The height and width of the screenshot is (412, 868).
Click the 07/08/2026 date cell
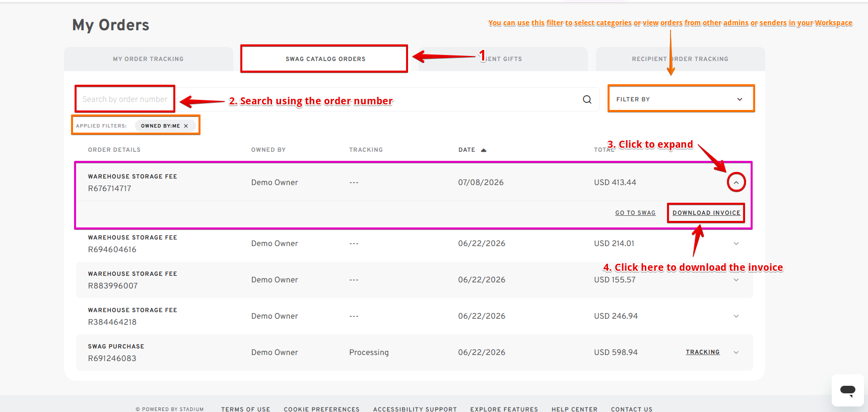[x=481, y=183]
